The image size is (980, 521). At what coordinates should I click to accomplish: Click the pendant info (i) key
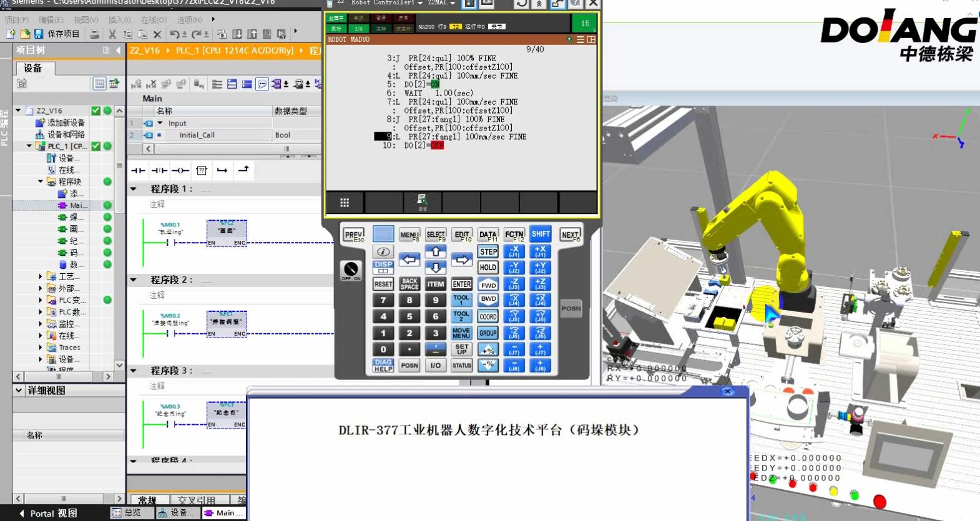[383, 251]
